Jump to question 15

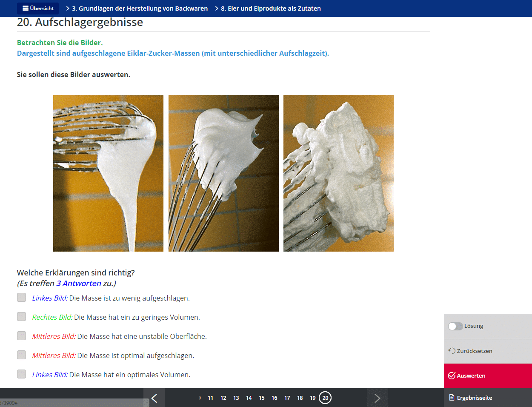[x=261, y=398]
